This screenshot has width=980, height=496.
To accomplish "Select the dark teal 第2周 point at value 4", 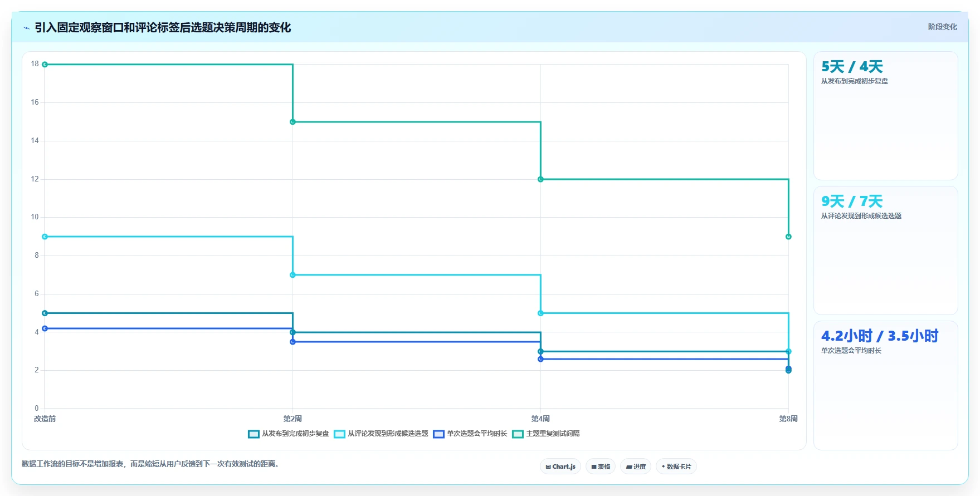I will click(292, 332).
